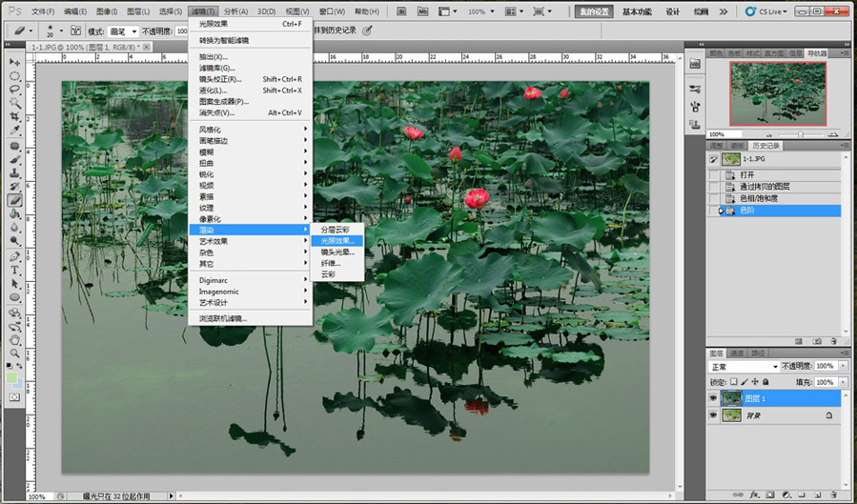Screen dimensions: 857x504
Task: Select the Clone Stamp tool
Action: (14, 173)
